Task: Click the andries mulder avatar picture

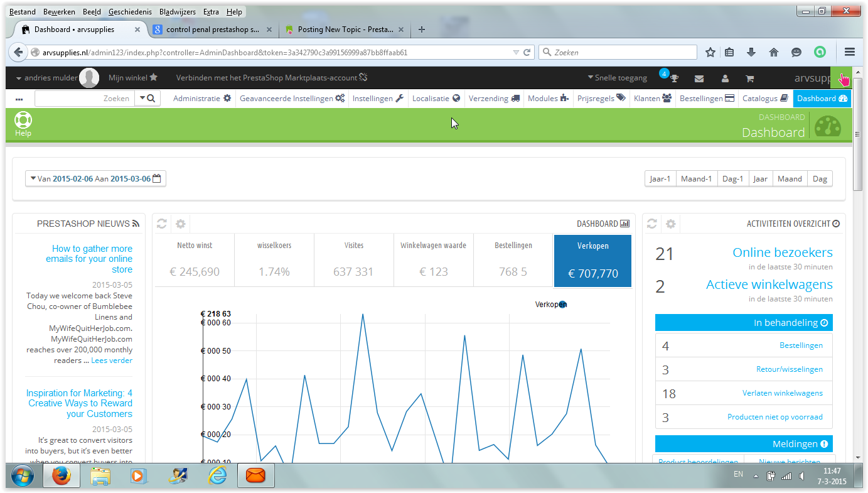Action: [x=89, y=78]
